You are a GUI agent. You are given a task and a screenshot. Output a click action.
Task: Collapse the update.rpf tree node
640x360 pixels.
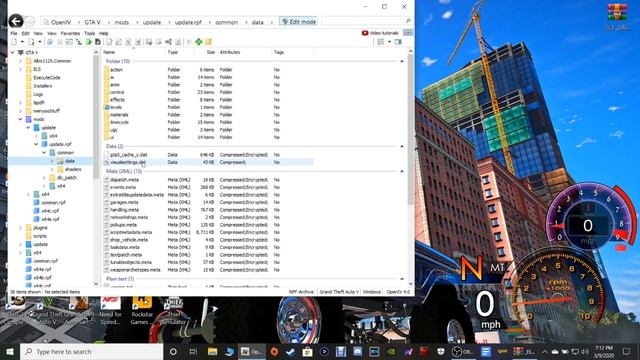tap(36, 144)
